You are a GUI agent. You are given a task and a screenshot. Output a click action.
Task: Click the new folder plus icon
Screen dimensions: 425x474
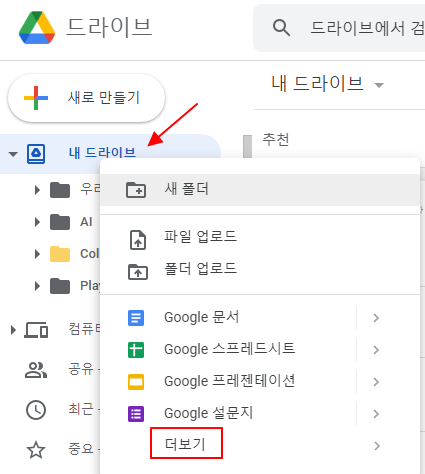point(136,190)
